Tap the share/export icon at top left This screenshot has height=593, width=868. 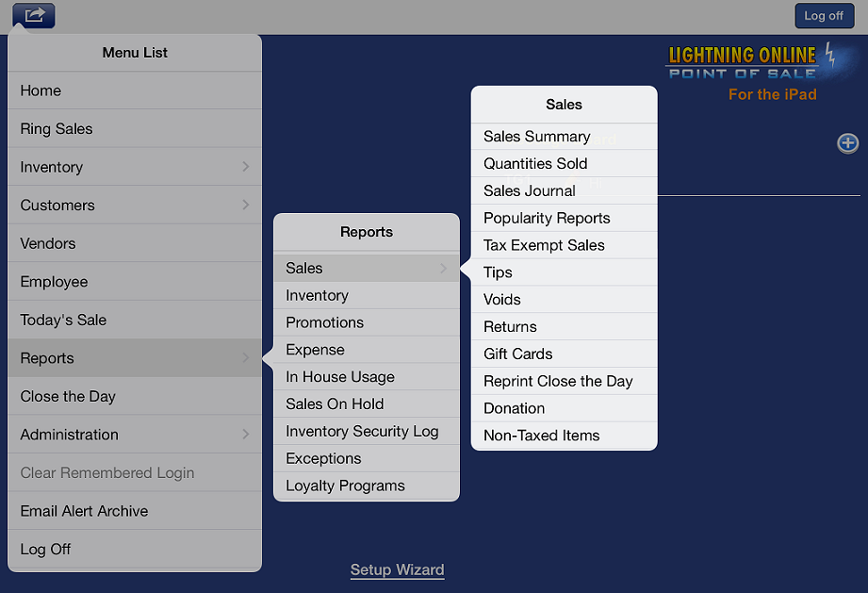(33, 15)
